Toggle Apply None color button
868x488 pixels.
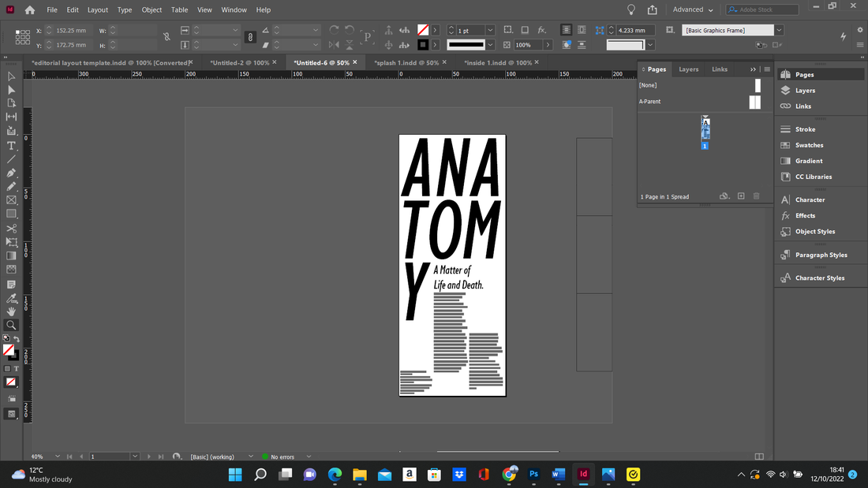click(11, 382)
